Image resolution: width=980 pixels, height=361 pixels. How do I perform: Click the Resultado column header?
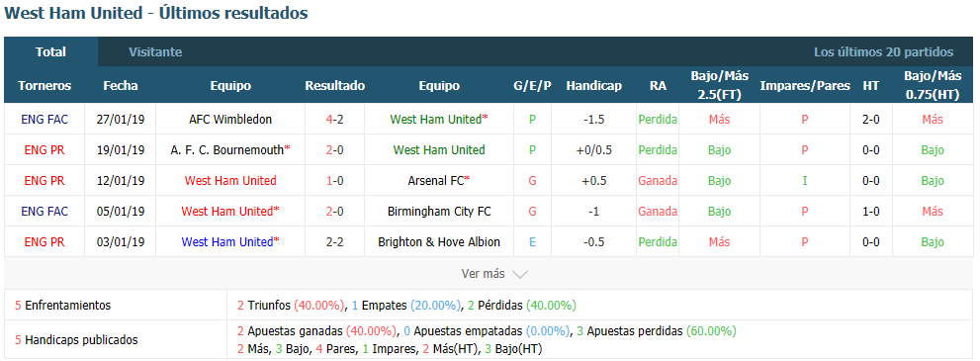tap(334, 86)
